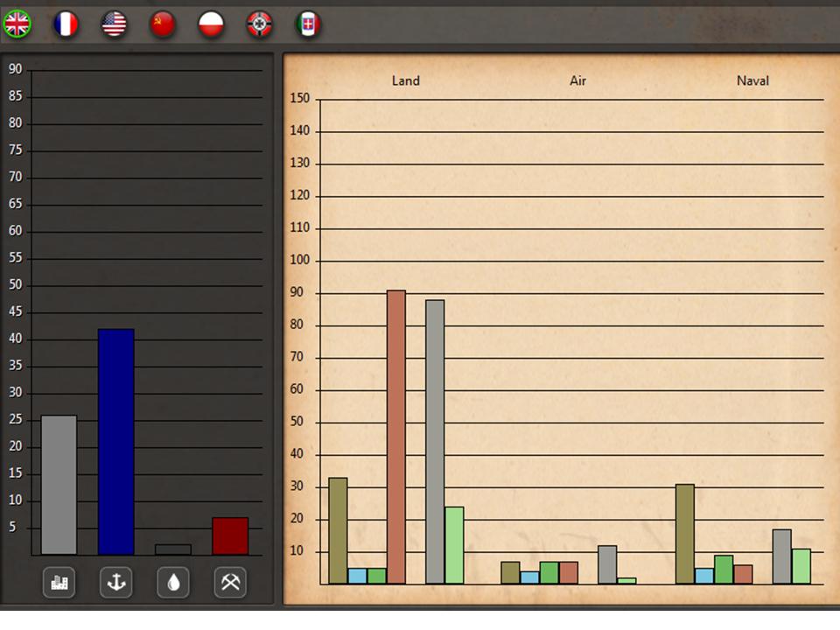The image size is (840, 630).
Task: Select the France flag icon
Action: tap(66, 24)
